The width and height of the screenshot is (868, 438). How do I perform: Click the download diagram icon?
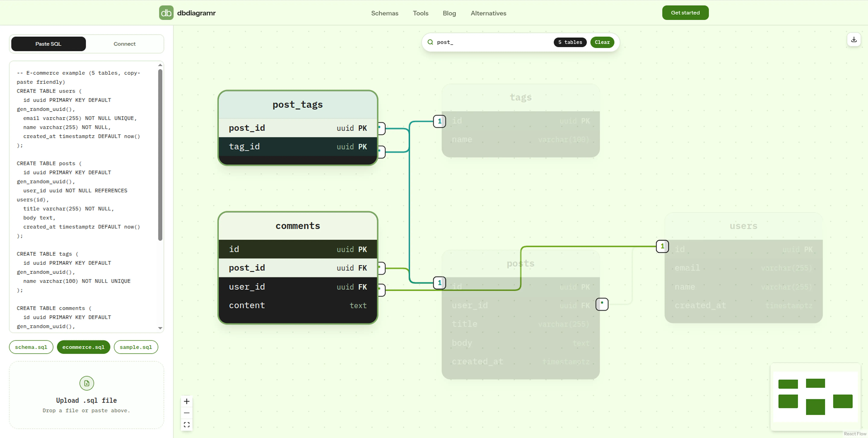pyautogui.click(x=854, y=40)
